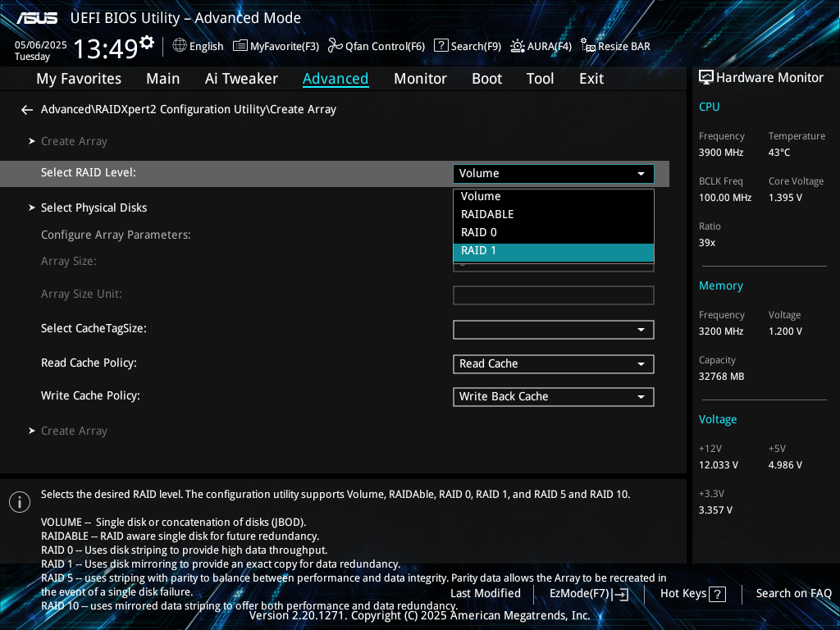Viewport: 840px width, 630px height.
Task: Pick RAID 0 option in dropdown
Action: [x=553, y=233]
